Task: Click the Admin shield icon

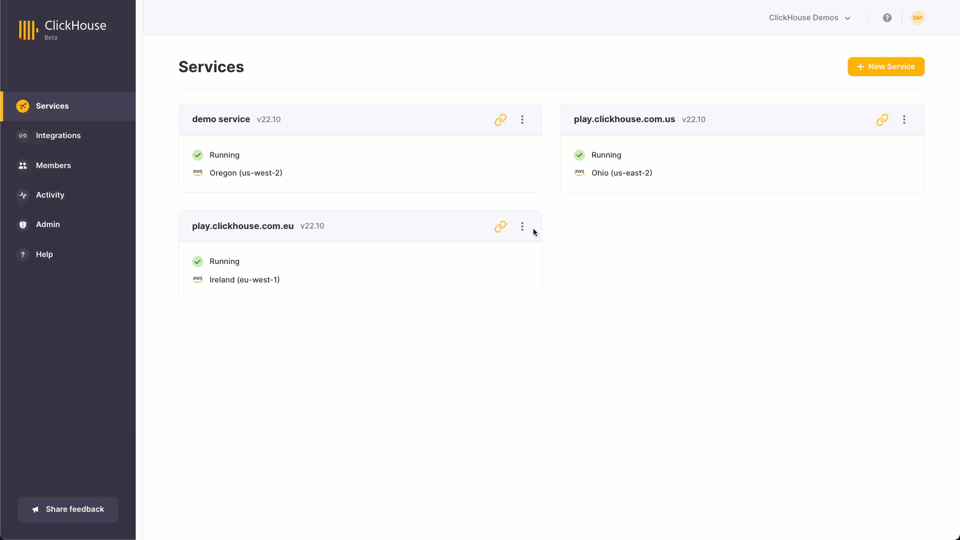Action: coord(23,225)
